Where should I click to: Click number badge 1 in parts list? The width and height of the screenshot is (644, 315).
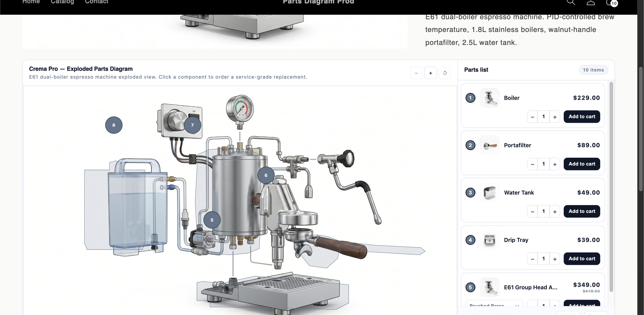pyautogui.click(x=470, y=98)
